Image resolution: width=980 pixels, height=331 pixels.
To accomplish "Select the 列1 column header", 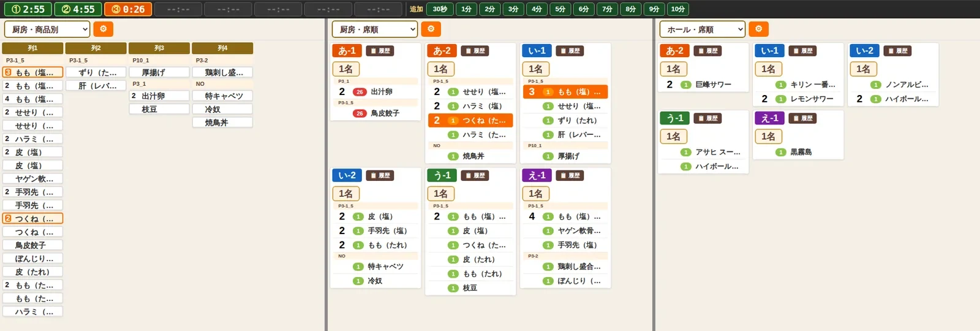I will pos(32,48).
